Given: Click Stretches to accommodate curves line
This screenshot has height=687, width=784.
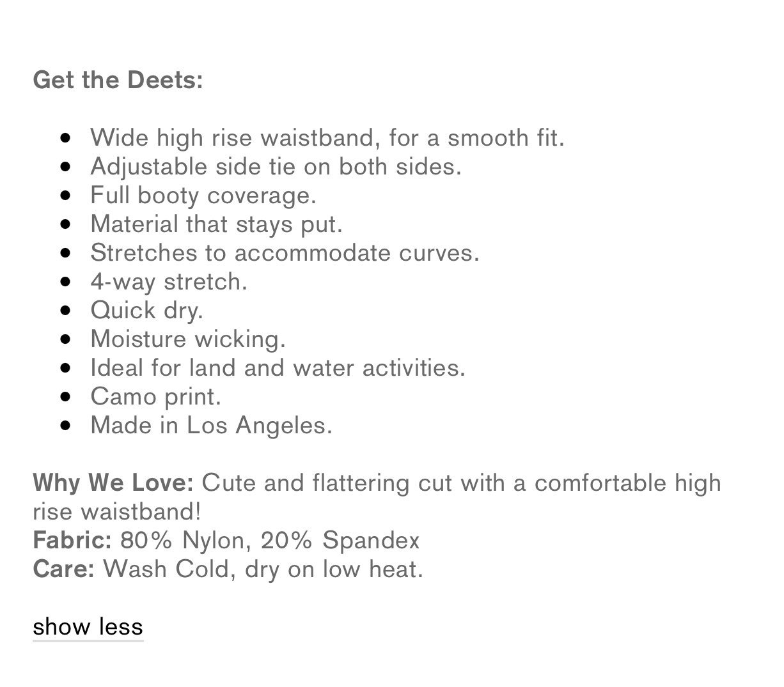Looking at the screenshot, I should pyautogui.click(x=285, y=252).
